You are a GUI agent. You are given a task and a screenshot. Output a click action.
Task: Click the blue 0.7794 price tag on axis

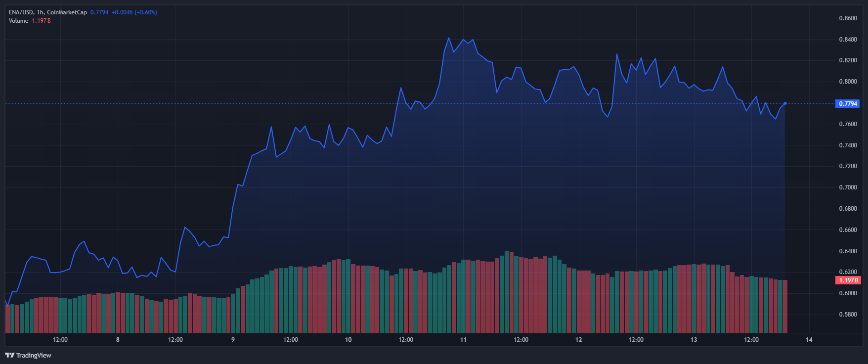pyautogui.click(x=848, y=104)
